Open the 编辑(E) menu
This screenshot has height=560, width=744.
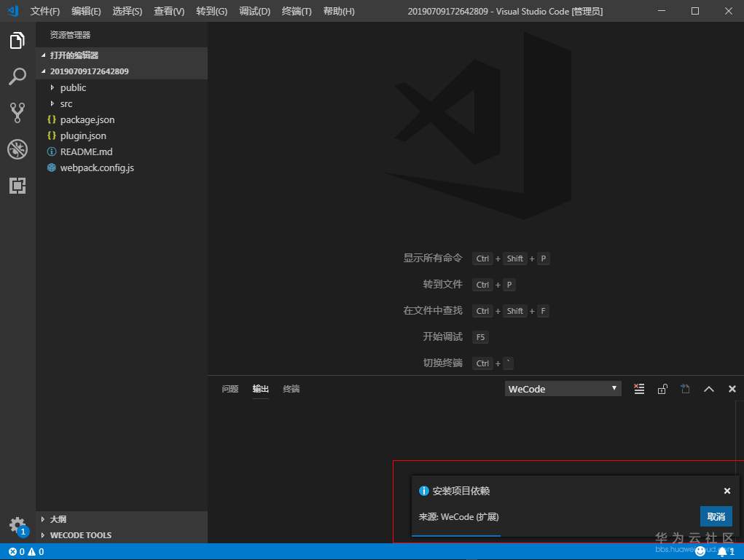(x=86, y=11)
